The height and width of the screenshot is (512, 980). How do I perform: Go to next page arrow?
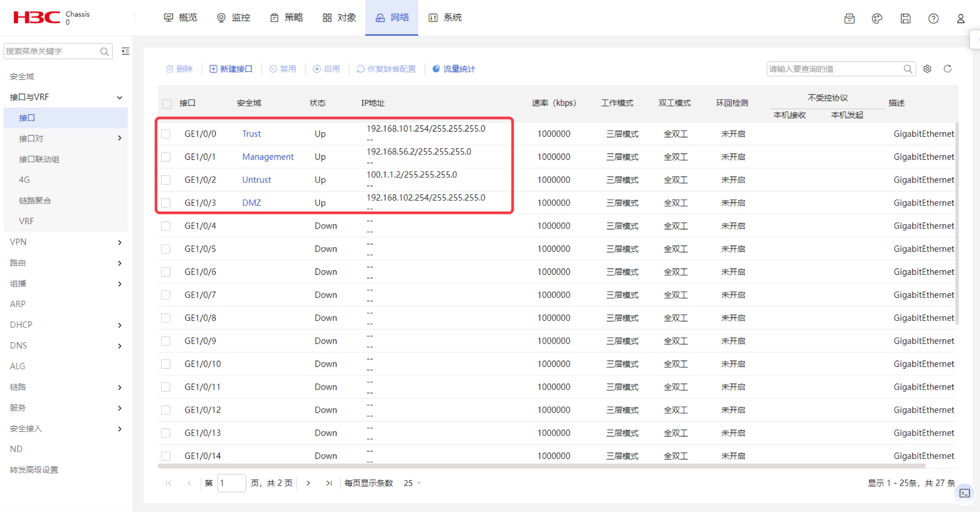pos(308,483)
